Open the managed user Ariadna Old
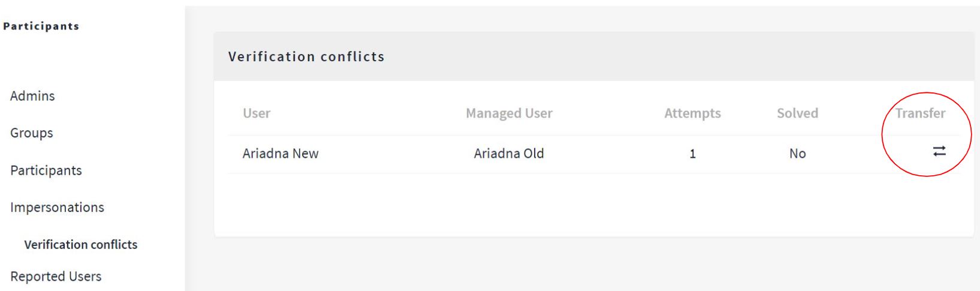980x291 pixels. click(x=509, y=154)
